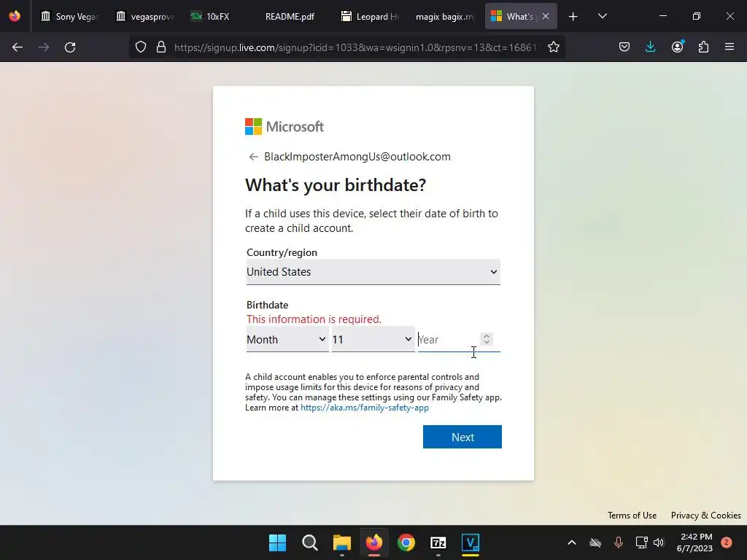Switch to the magix bagix tab
Image resolution: width=747 pixels, height=560 pixels.
point(445,17)
